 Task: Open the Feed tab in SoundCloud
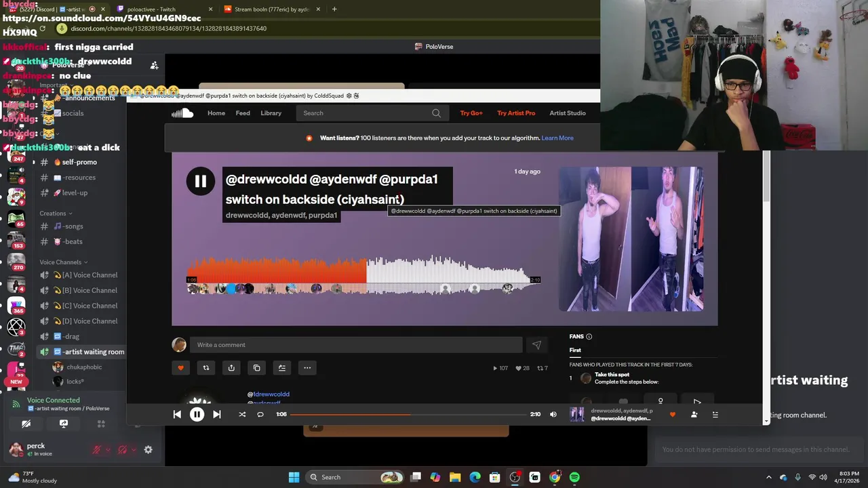pos(243,113)
